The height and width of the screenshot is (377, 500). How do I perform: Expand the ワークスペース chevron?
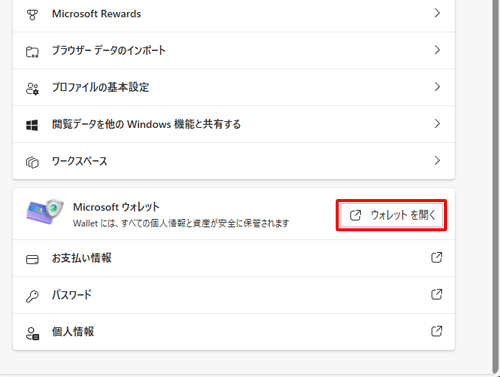click(437, 161)
